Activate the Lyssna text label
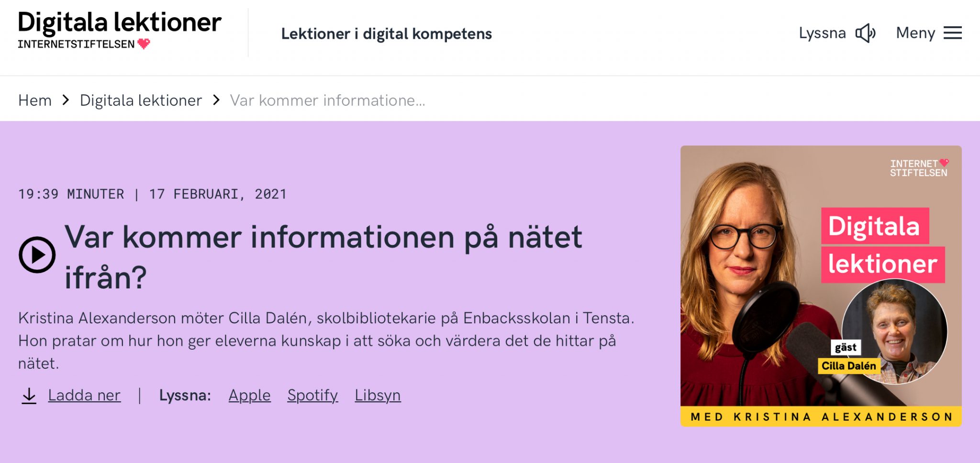 [x=822, y=33]
